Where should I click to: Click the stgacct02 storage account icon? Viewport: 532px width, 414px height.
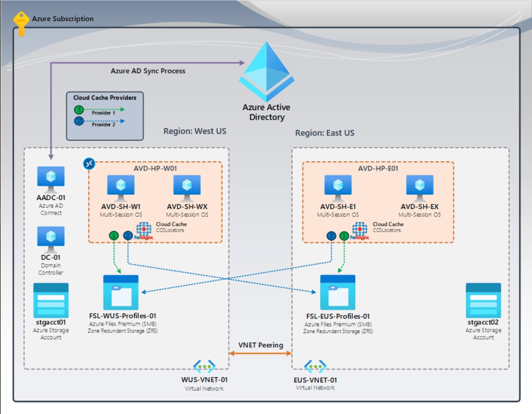483,300
